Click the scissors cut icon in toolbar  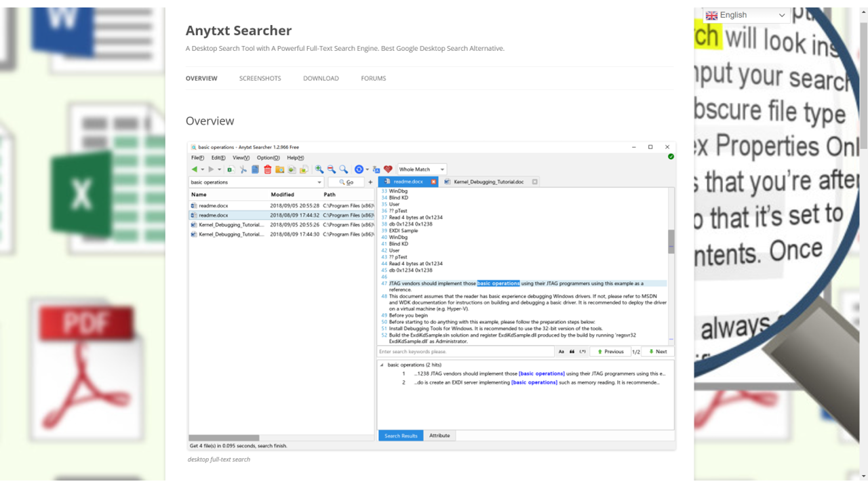[243, 169]
